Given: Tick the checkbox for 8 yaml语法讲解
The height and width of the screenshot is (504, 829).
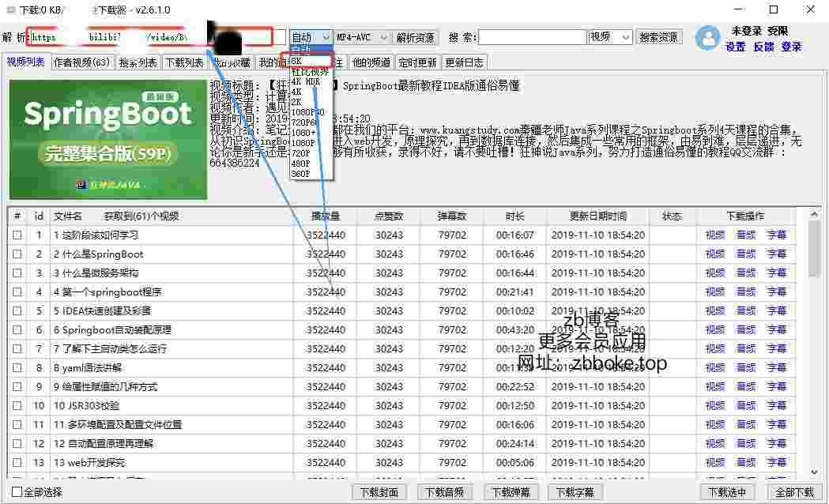Looking at the screenshot, I should click(17, 367).
